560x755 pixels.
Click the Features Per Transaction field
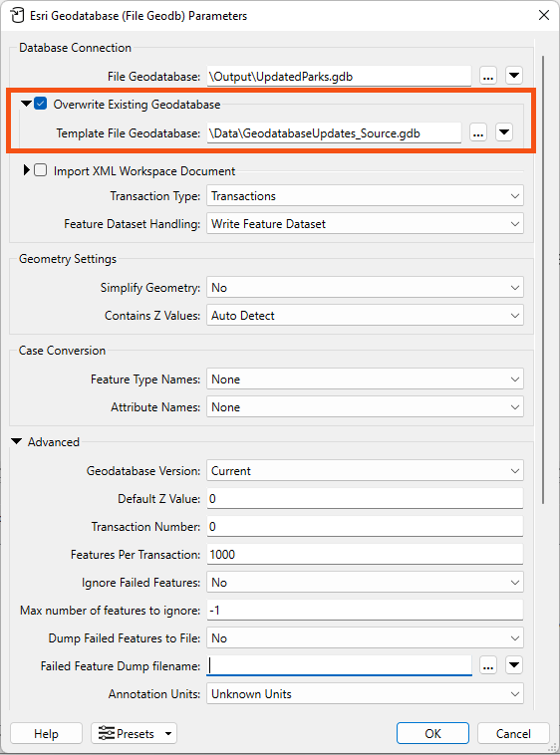[x=365, y=554]
